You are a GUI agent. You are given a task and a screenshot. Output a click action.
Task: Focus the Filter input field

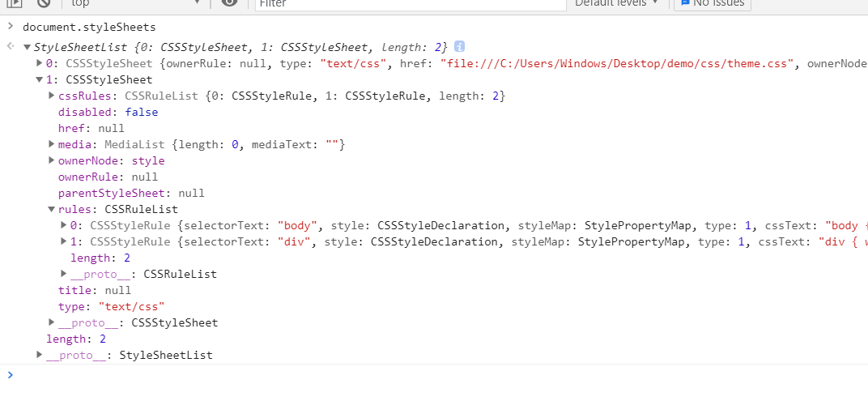(x=410, y=4)
